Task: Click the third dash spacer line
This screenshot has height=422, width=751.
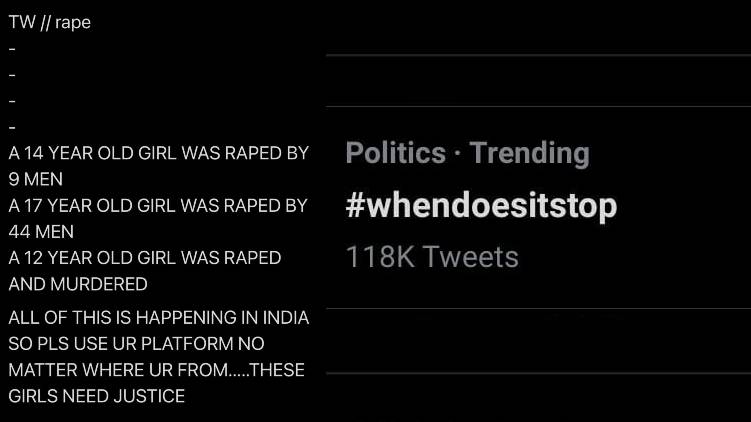Action: [12, 102]
